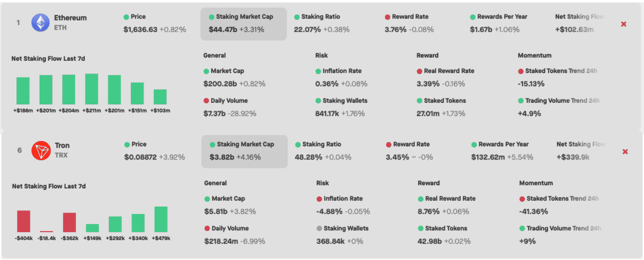Click red dot beside Tron Inflation Rate
This screenshot has height=260, width=644.
(x=319, y=199)
